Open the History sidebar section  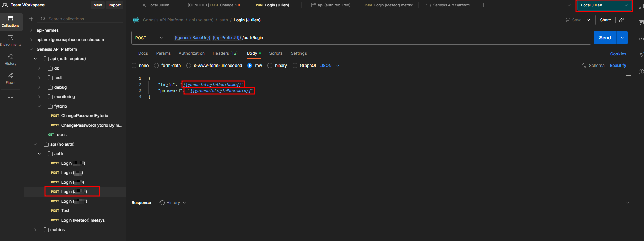tap(11, 60)
